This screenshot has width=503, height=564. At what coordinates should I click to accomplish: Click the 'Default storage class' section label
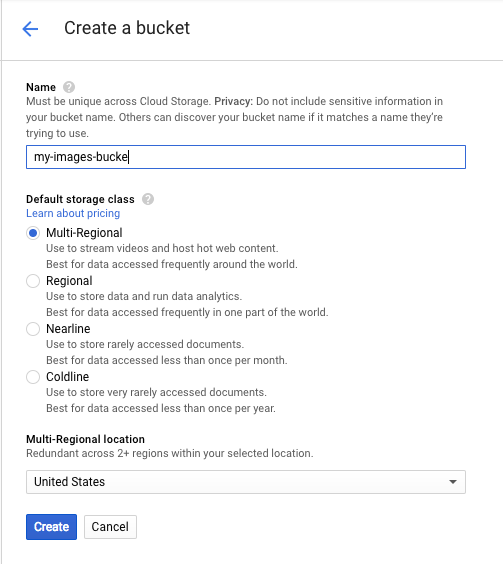click(80, 199)
